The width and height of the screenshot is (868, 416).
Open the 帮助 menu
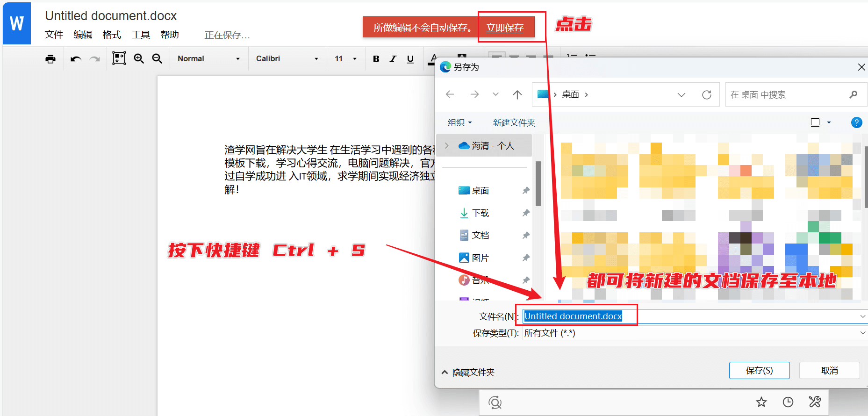(170, 35)
